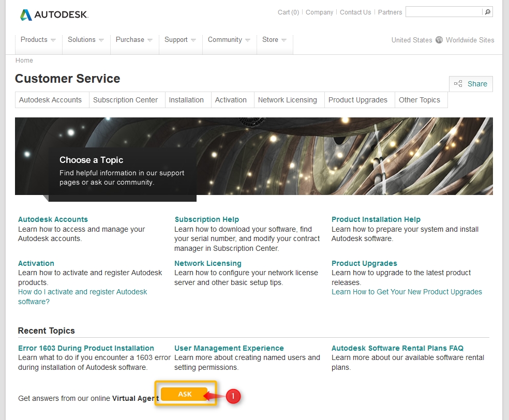
Task: Follow the Autodesk Software Rental Plans FAQ link
Action: pyautogui.click(x=397, y=348)
